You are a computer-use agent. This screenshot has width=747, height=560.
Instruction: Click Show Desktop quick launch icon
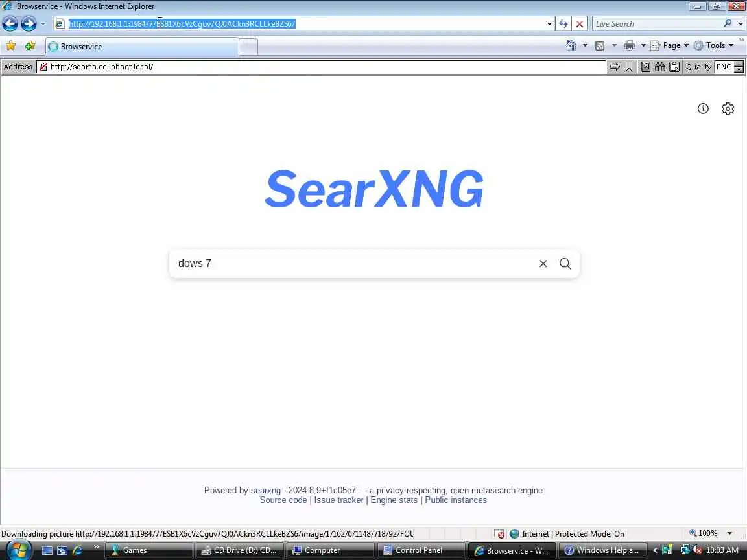pos(47,550)
